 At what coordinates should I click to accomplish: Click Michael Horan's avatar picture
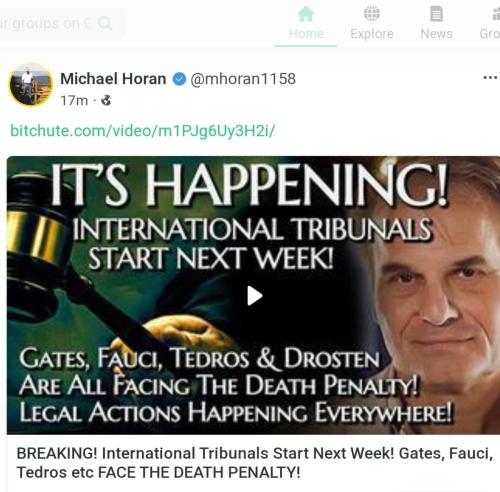pos(30,85)
